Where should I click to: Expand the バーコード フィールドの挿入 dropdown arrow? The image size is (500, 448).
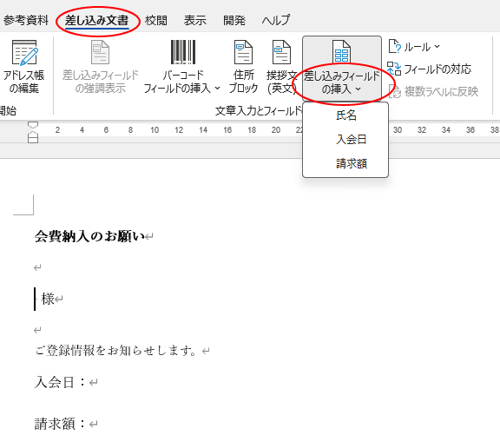pos(218,88)
